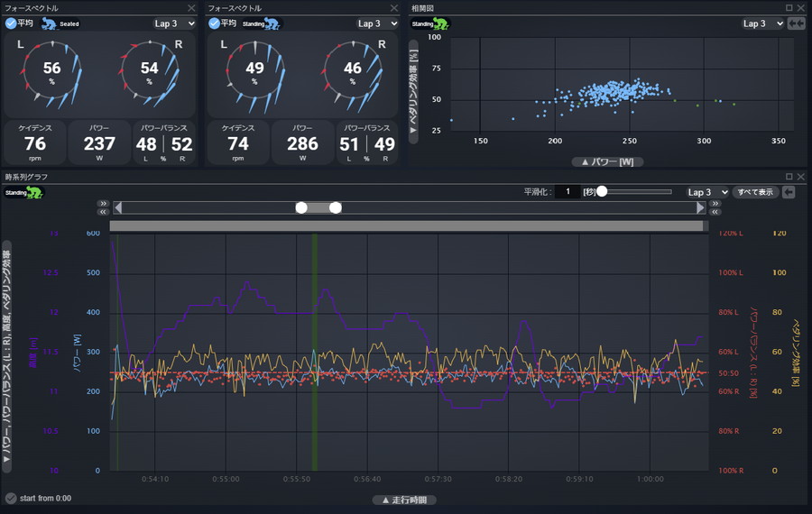
Task: Click the 走行時間 axis button
Action: [x=405, y=500]
